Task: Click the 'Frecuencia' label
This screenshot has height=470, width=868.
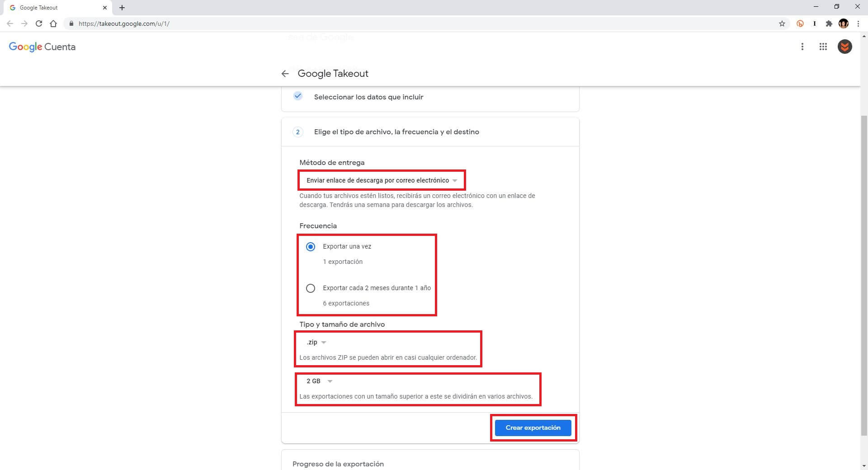Action: point(318,226)
